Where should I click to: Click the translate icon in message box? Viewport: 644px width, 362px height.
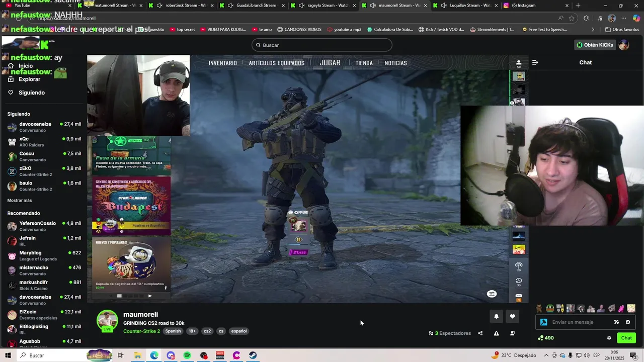[616, 322]
